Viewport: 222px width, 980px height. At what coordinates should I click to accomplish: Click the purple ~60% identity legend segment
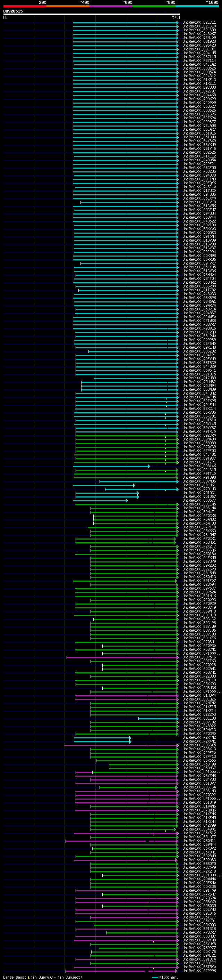(x=111, y=6)
